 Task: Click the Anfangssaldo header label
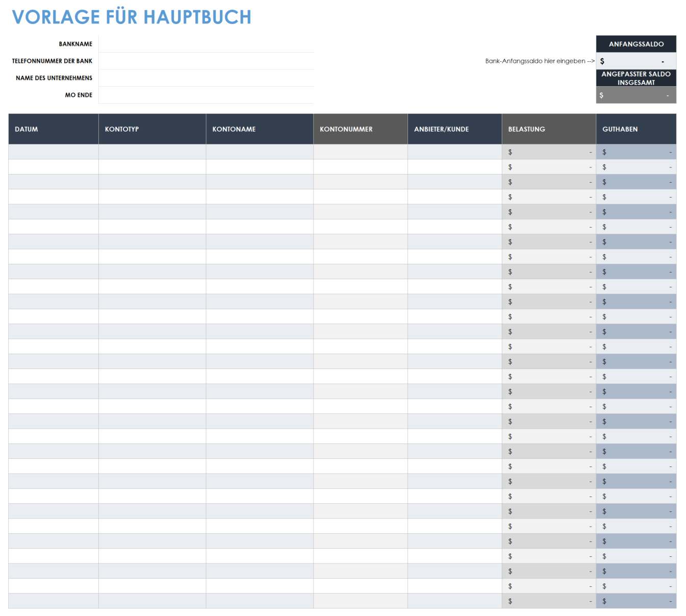tap(636, 44)
